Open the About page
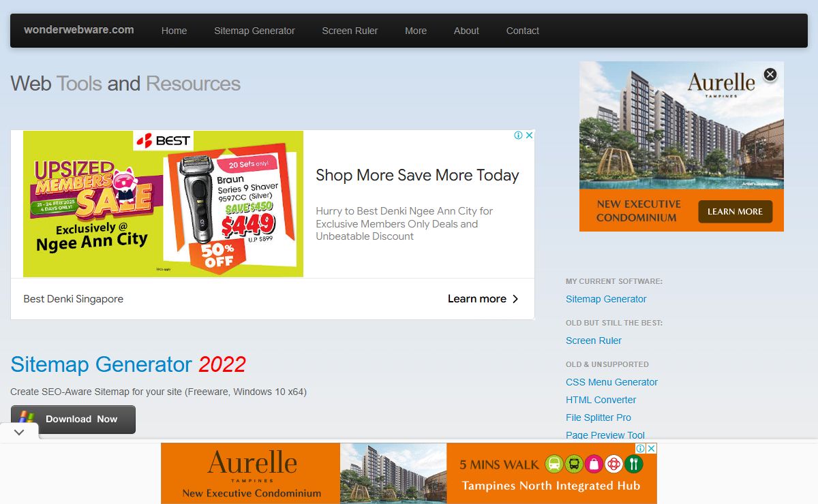 click(x=466, y=31)
